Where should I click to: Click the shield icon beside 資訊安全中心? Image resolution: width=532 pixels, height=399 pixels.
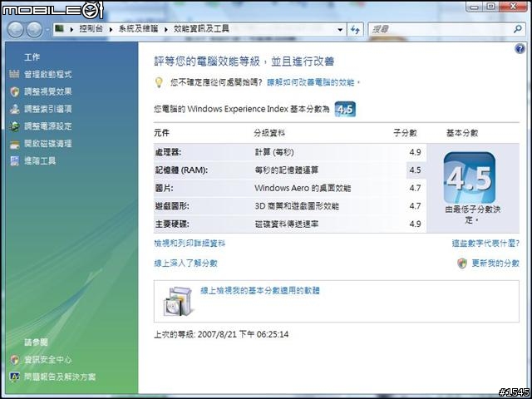(x=14, y=360)
